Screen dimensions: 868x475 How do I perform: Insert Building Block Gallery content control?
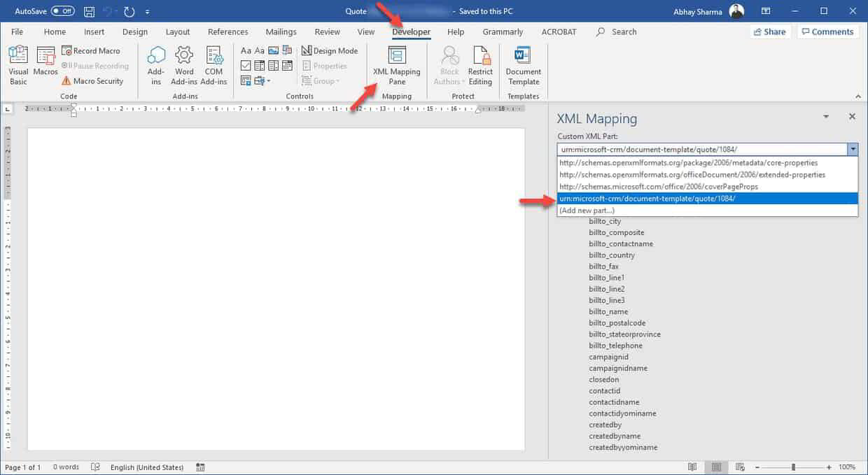(x=287, y=50)
